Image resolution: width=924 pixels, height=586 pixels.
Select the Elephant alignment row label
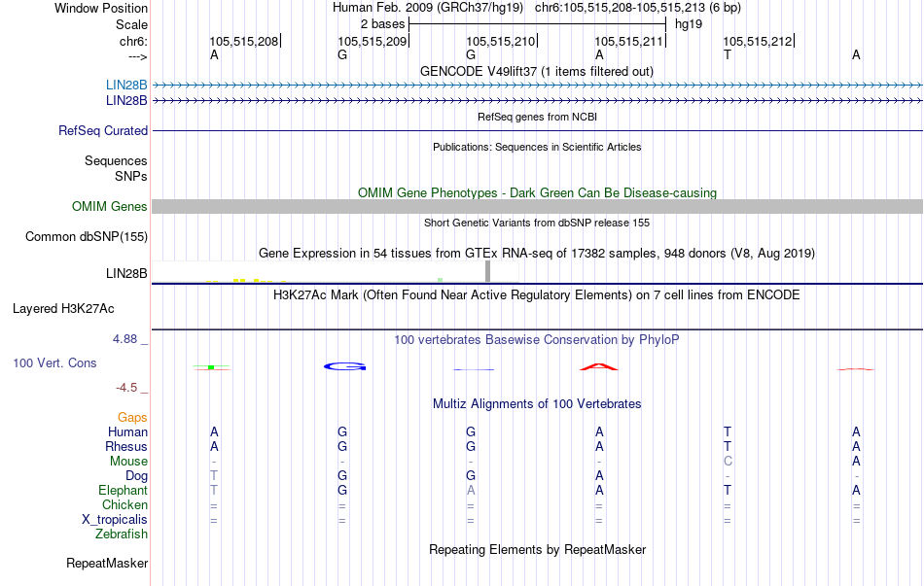(123, 491)
